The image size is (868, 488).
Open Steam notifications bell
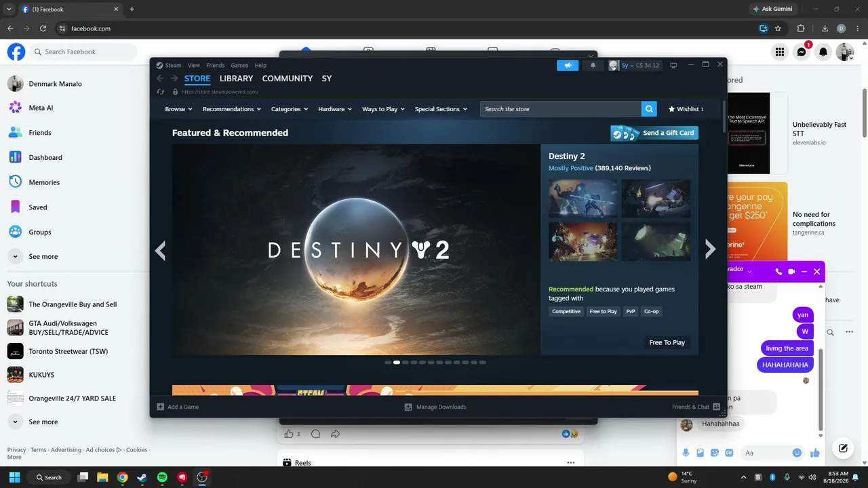[x=593, y=65]
